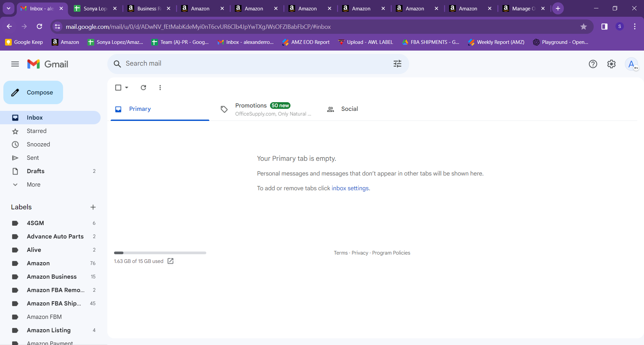Open the More options three-dot menu in toolbar
The width and height of the screenshot is (644, 345).
[x=160, y=87]
